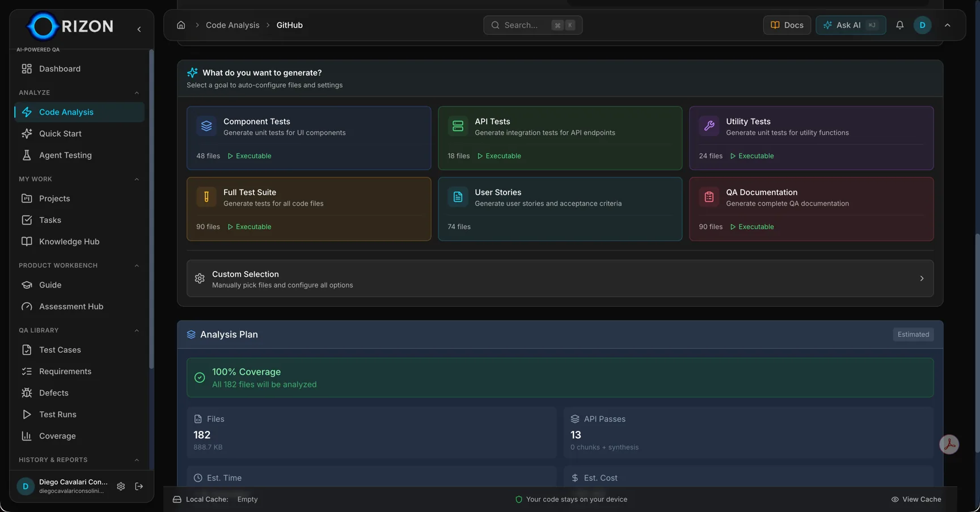Open the Knowledge Hub from sidebar
Screen dimensions: 980x512
pyautogui.click(x=68, y=241)
